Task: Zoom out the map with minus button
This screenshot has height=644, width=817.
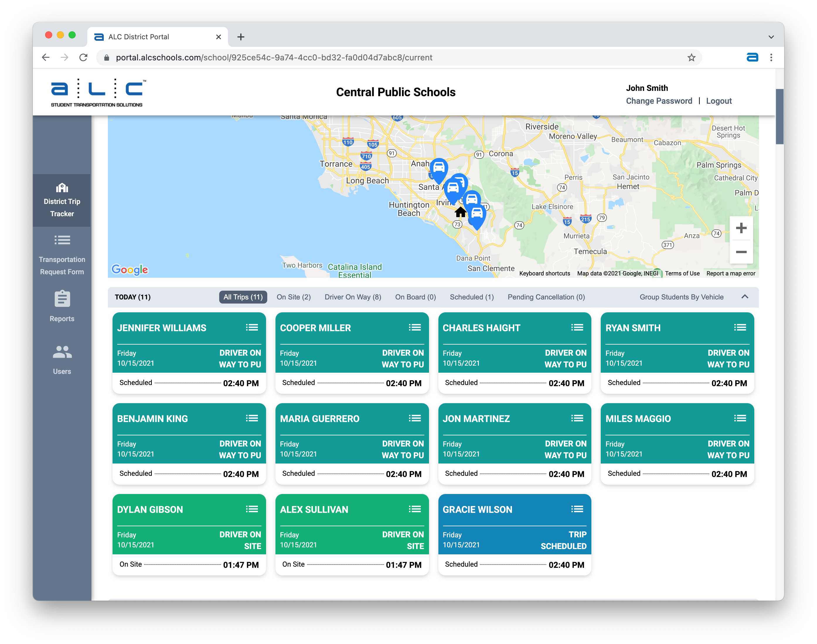Action: pos(741,252)
